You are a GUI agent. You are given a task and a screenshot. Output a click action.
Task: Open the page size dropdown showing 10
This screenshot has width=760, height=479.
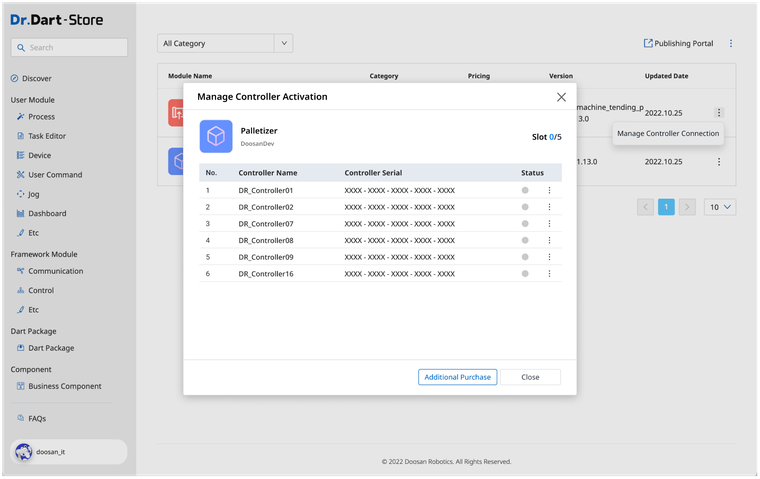(720, 207)
